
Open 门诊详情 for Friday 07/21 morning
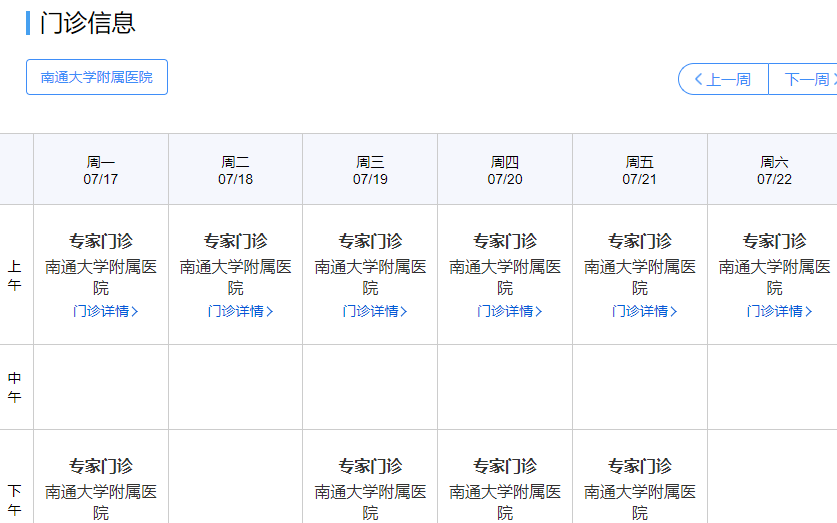pos(645,311)
